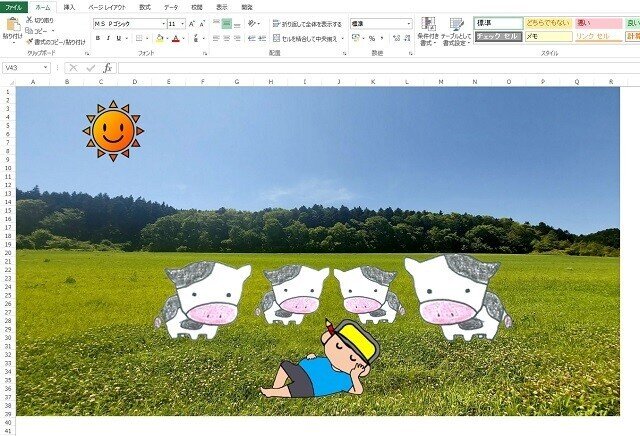
Task: Open conditional formatting (条件付き書式) menu
Action: tap(428, 31)
